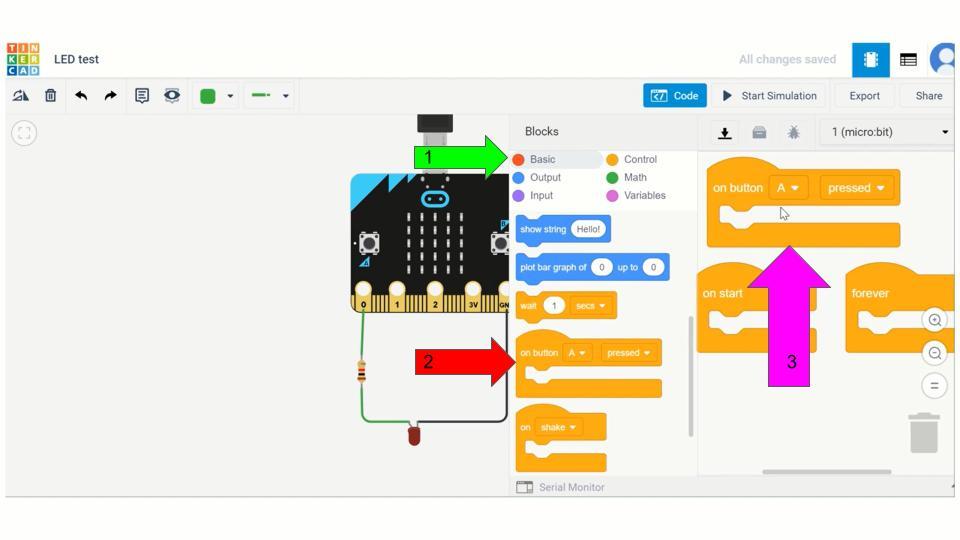Click the blocks palette vertical scrollbar
The width and height of the screenshot is (960, 540).
(x=691, y=377)
